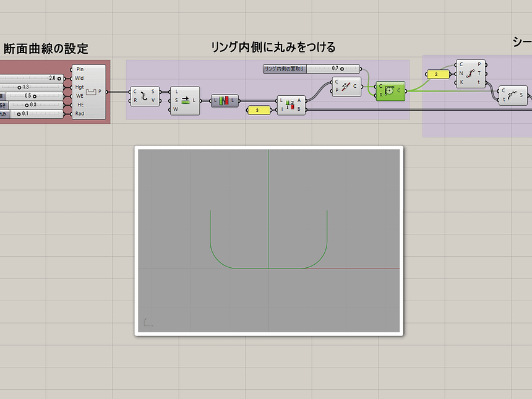Select the List Item component icon

tap(291, 104)
